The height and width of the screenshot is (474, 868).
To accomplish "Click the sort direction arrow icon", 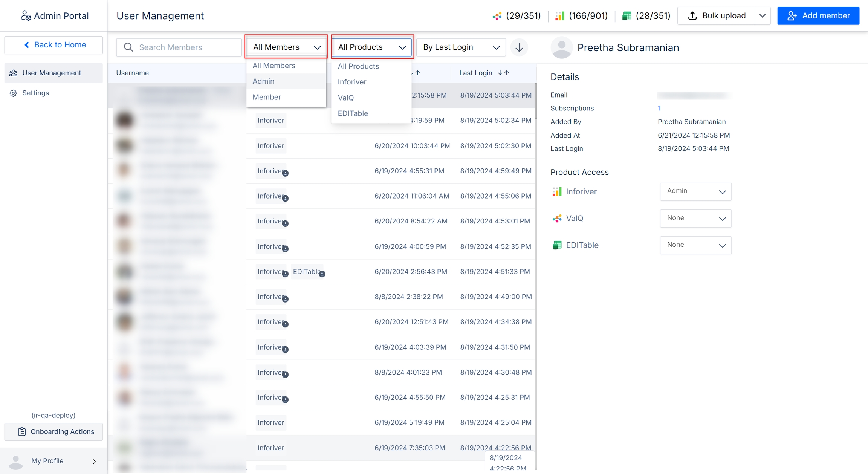I will tap(519, 47).
